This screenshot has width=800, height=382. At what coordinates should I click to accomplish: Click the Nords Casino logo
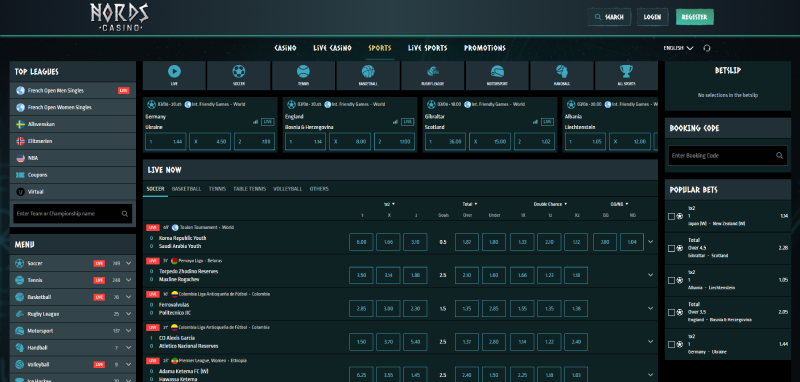[x=119, y=17]
